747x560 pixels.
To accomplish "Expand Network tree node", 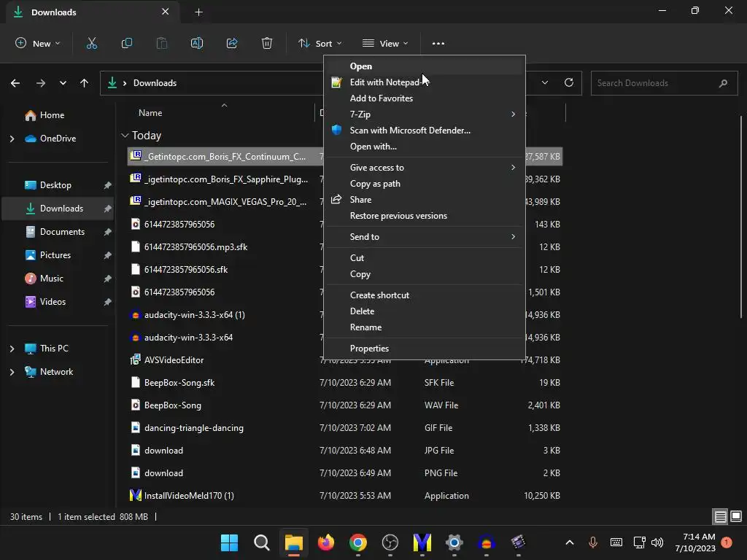I will [12, 372].
